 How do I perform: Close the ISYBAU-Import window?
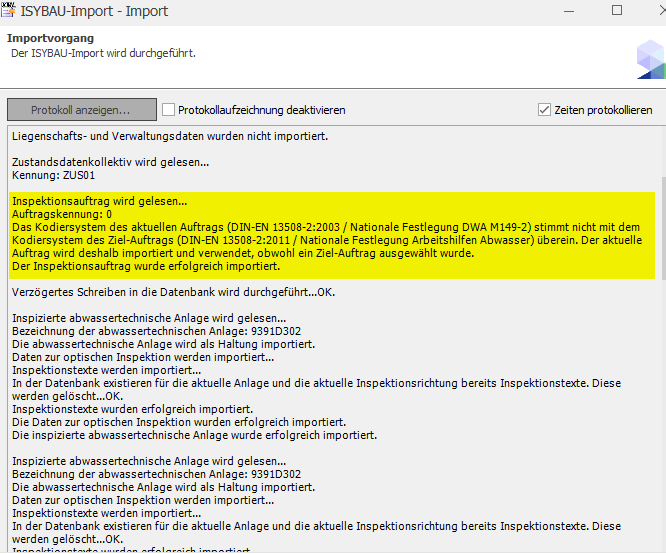659,11
